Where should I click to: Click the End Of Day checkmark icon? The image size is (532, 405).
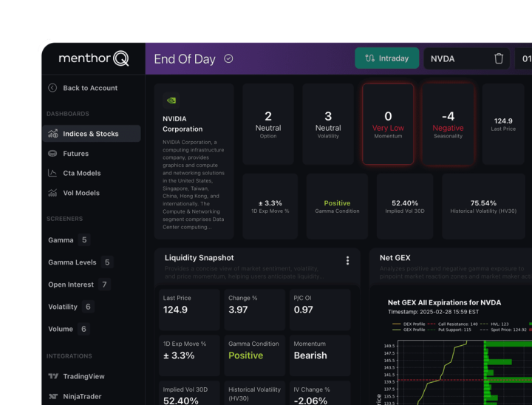coord(228,58)
